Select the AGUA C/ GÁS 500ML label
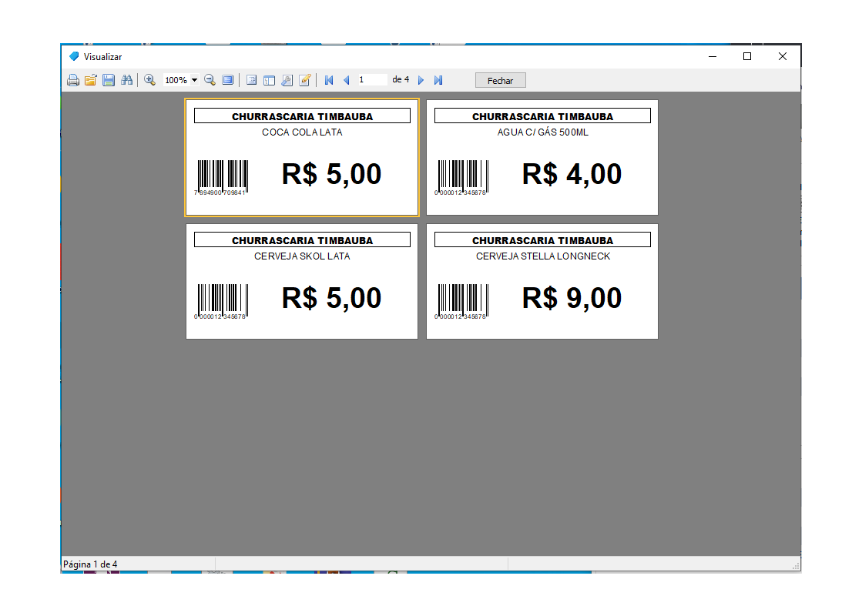862x616 pixels. coord(542,158)
